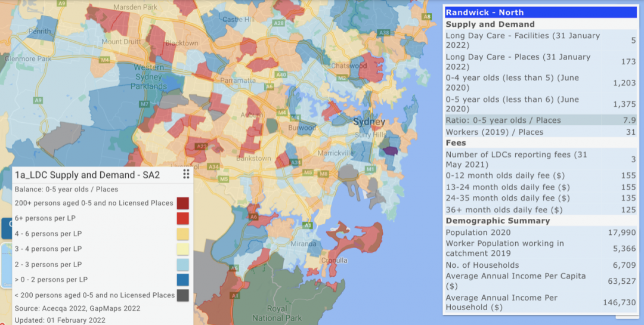Click the Fees section heading
Viewport: 644px width, 325px height.
(x=456, y=143)
